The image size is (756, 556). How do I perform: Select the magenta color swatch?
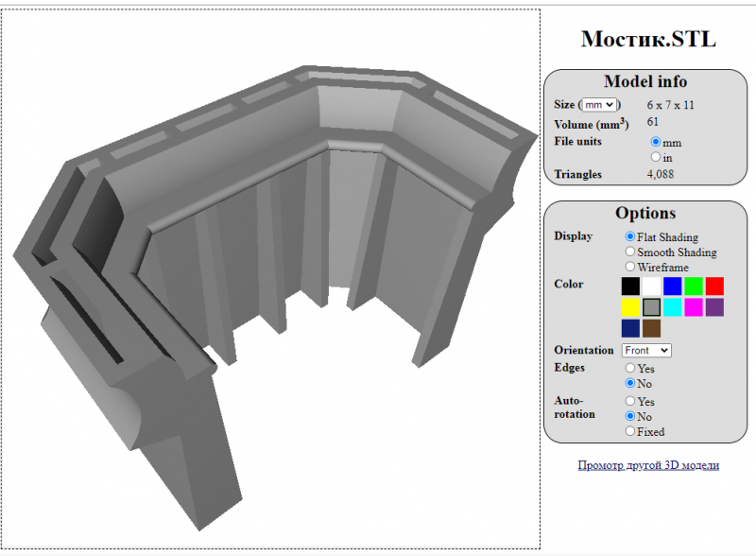pyautogui.click(x=694, y=307)
